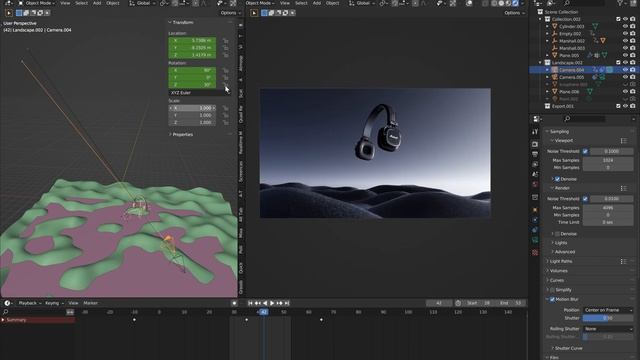Toggle Location X animation lock icon
This screenshot has width=640, height=360.
[x=225, y=40]
